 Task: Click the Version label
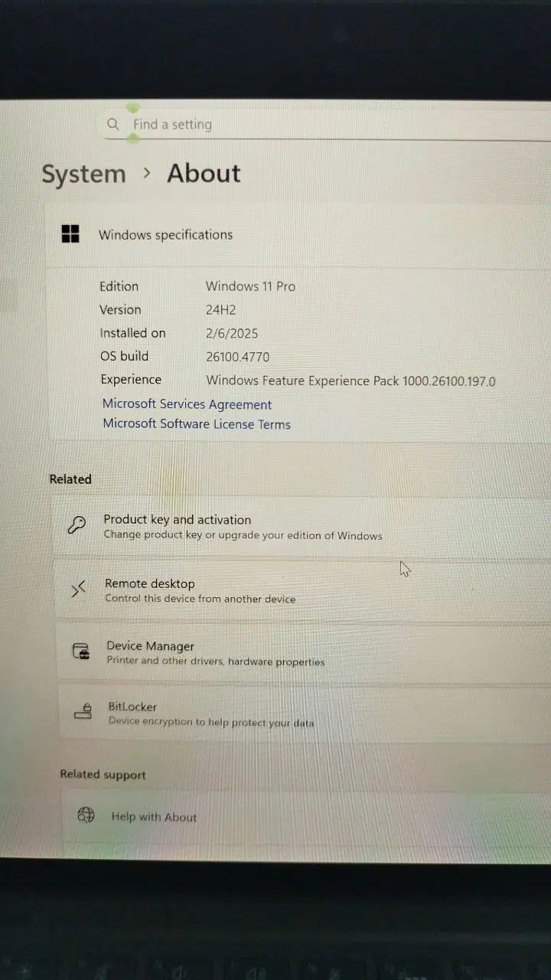click(120, 309)
